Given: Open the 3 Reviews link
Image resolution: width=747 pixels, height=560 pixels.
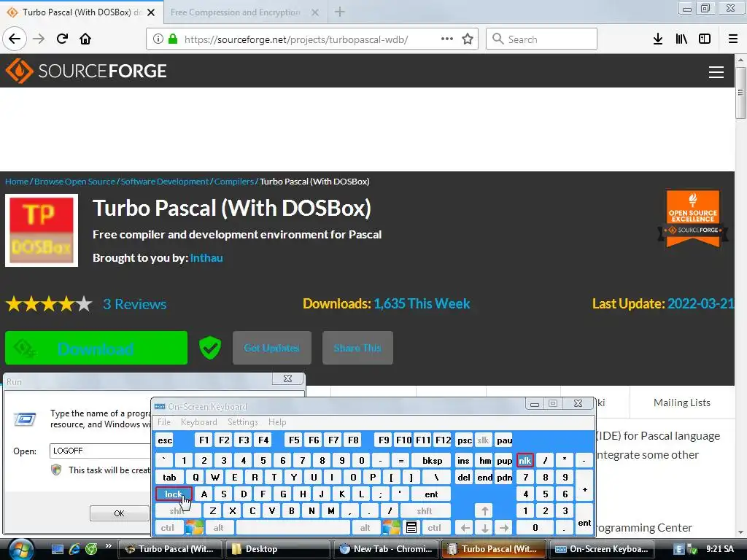Looking at the screenshot, I should (135, 304).
